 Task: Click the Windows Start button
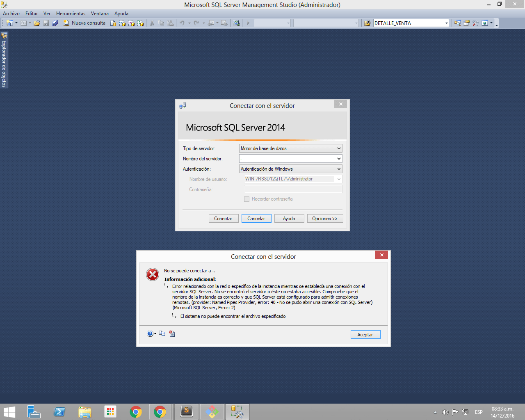pyautogui.click(x=9, y=412)
